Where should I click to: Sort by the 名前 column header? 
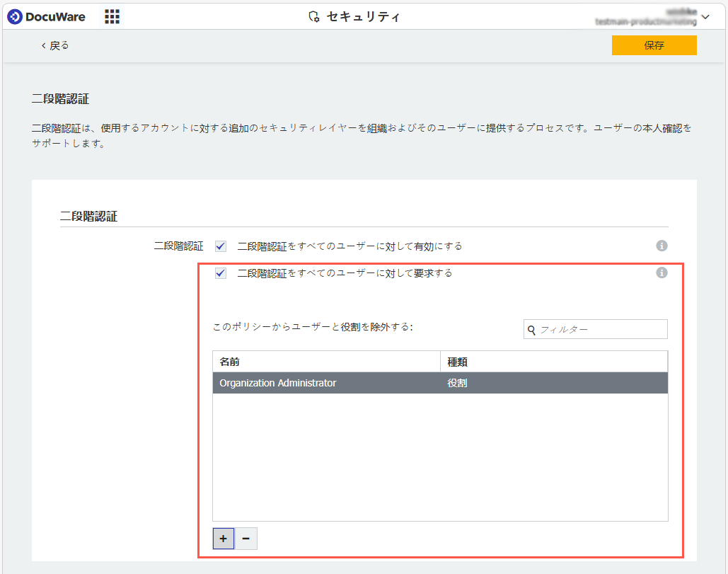326,361
